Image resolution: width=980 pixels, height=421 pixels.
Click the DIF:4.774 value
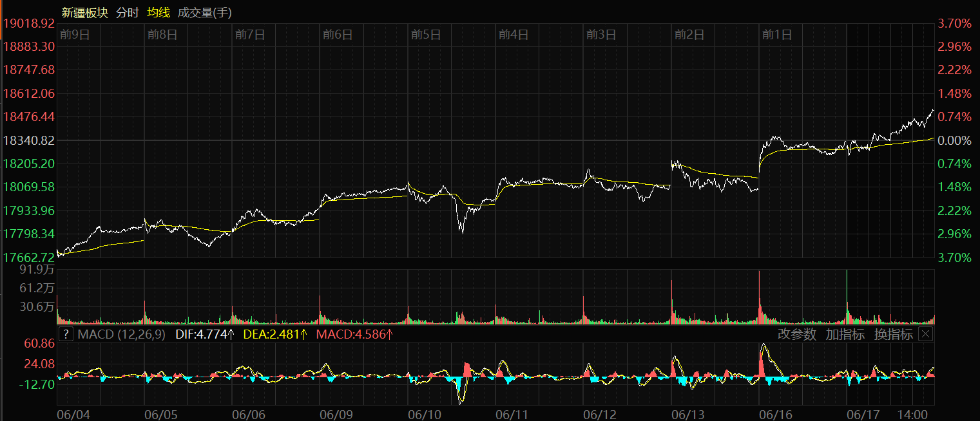pyautogui.click(x=204, y=334)
